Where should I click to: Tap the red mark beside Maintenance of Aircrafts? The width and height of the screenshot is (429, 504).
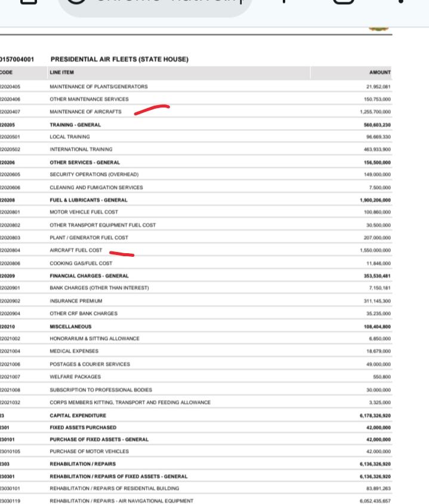[x=152, y=110]
